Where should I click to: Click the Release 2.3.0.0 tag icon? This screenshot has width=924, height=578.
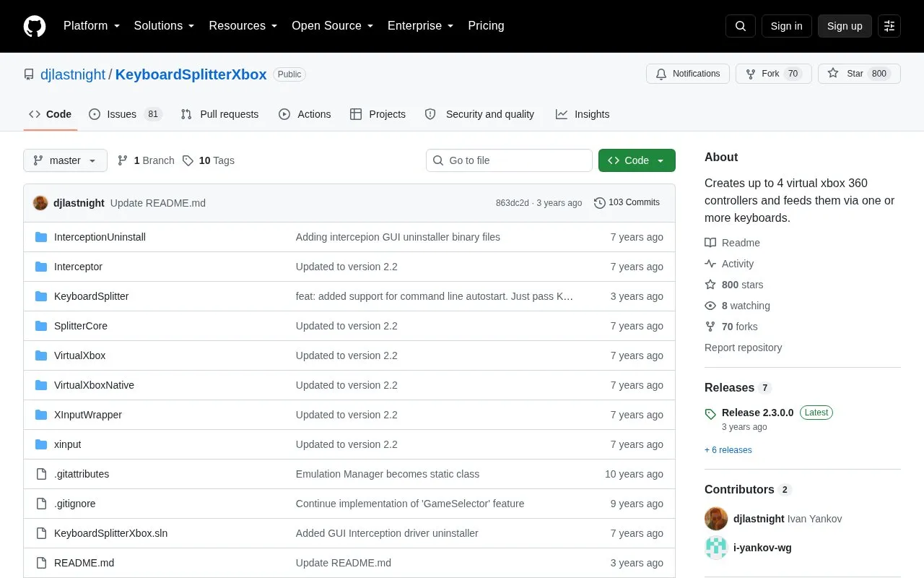pos(710,414)
